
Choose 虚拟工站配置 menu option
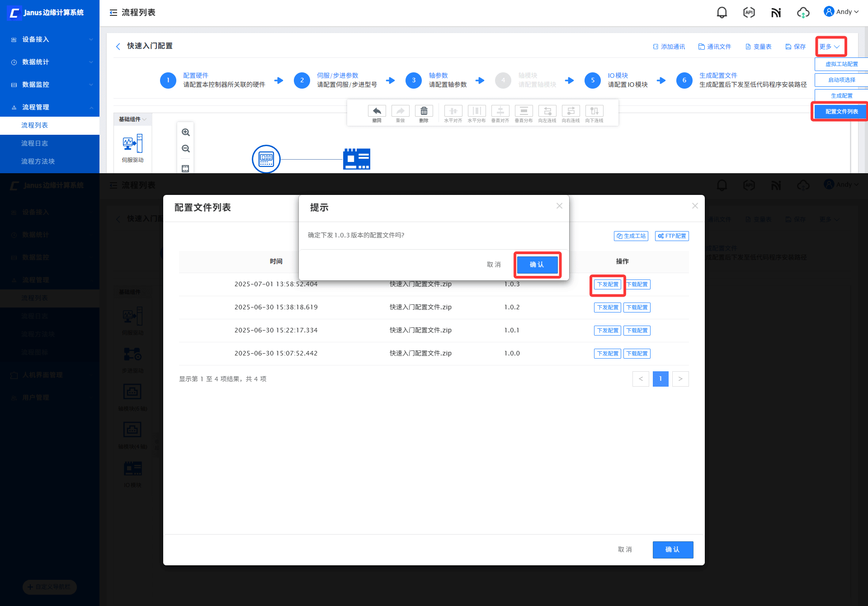click(841, 64)
